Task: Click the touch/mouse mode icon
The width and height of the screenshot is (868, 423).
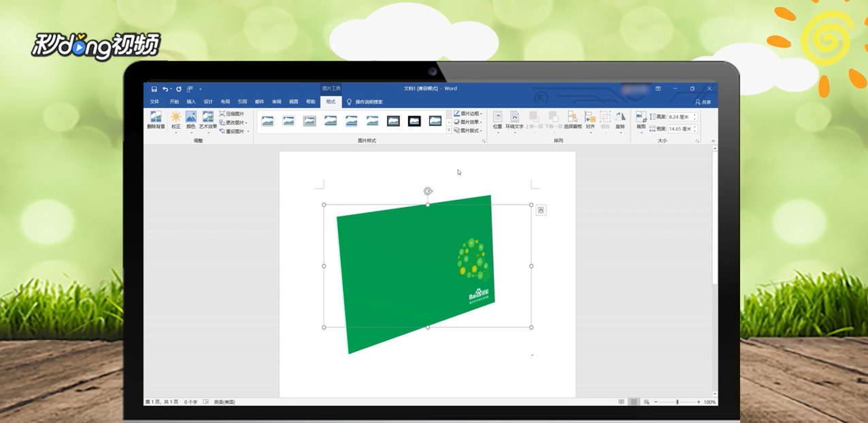Action: pos(190,89)
